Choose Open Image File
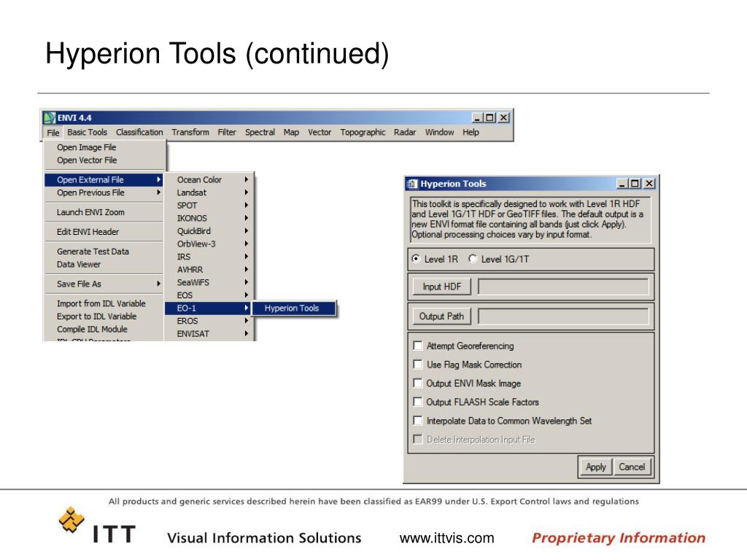Viewport: 747px width, 560px height. [104, 147]
